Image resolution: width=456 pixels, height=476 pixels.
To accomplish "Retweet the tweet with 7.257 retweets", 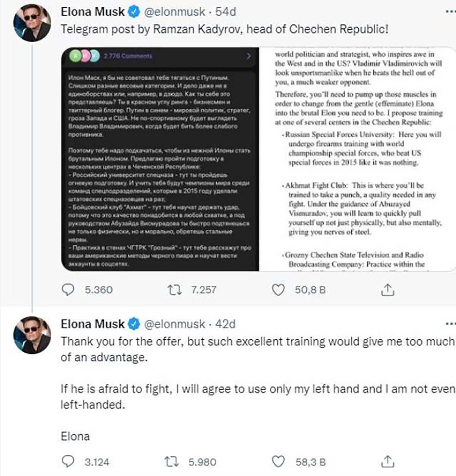I will (x=174, y=290).
